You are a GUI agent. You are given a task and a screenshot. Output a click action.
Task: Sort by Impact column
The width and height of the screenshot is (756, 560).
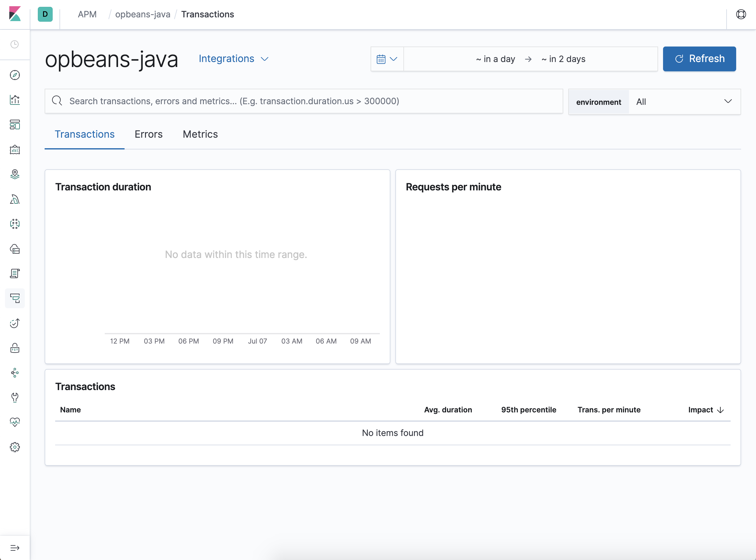click(706, 410)
